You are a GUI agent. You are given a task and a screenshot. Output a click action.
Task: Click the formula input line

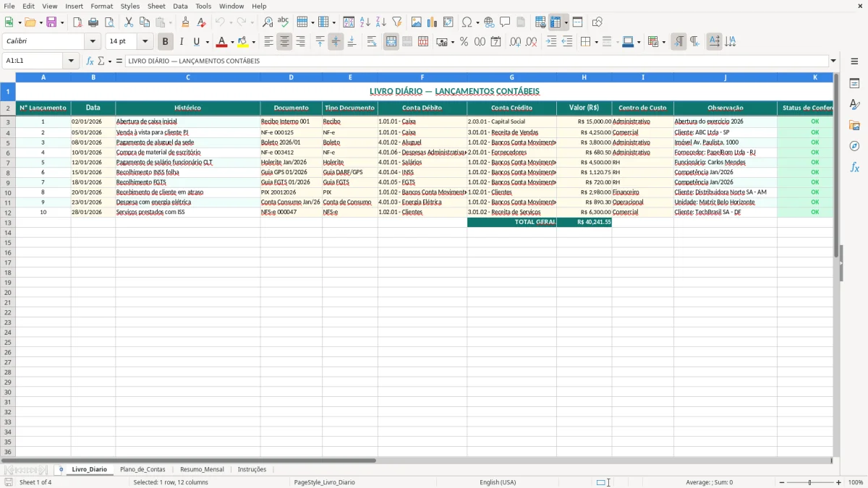[x=477, y=61]
